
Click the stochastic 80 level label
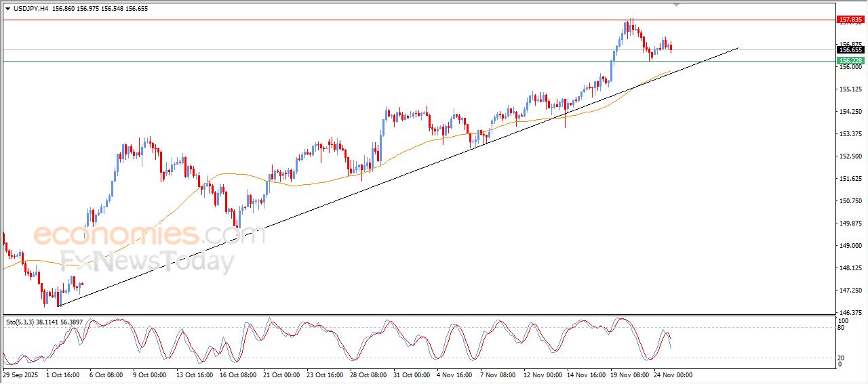pyautogui.click(x=842, y=328)
